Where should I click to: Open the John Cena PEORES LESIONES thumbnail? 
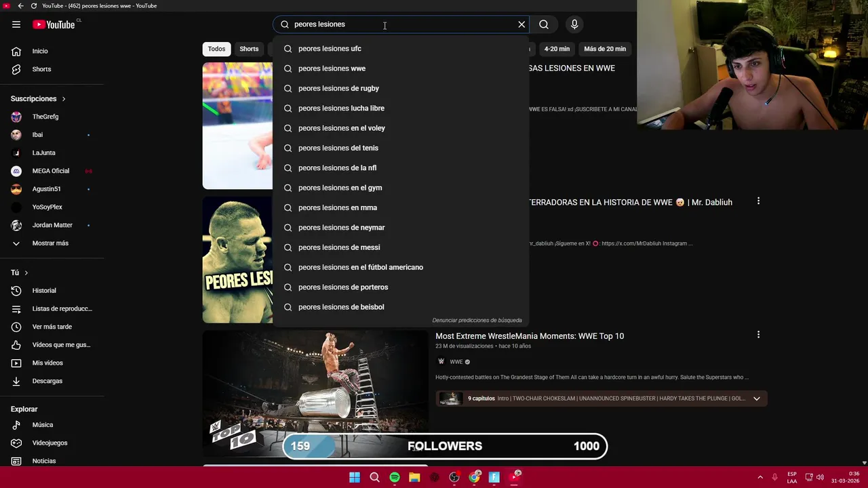(237, 260)
